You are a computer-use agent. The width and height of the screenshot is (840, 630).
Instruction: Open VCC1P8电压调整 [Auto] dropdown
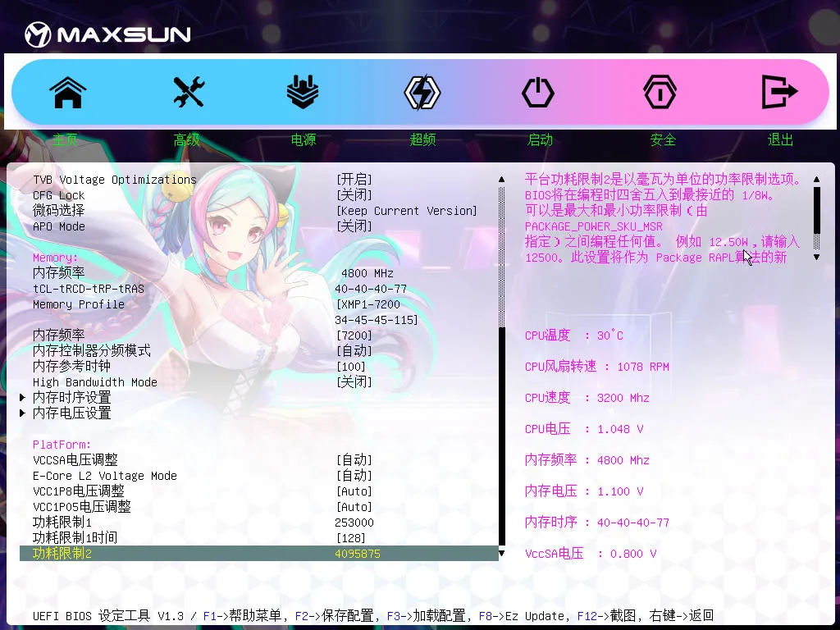click(x=354, y=491)
